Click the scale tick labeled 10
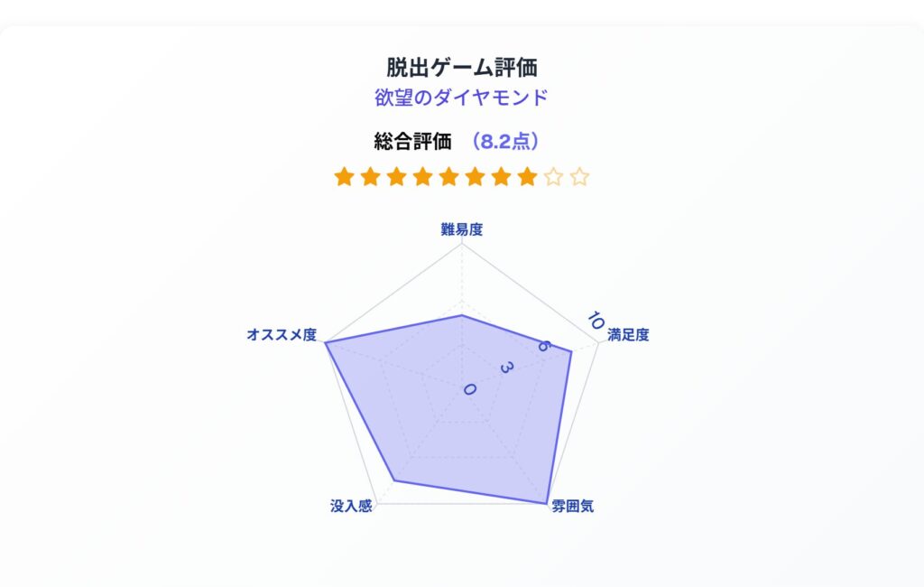 coord(595,320)
